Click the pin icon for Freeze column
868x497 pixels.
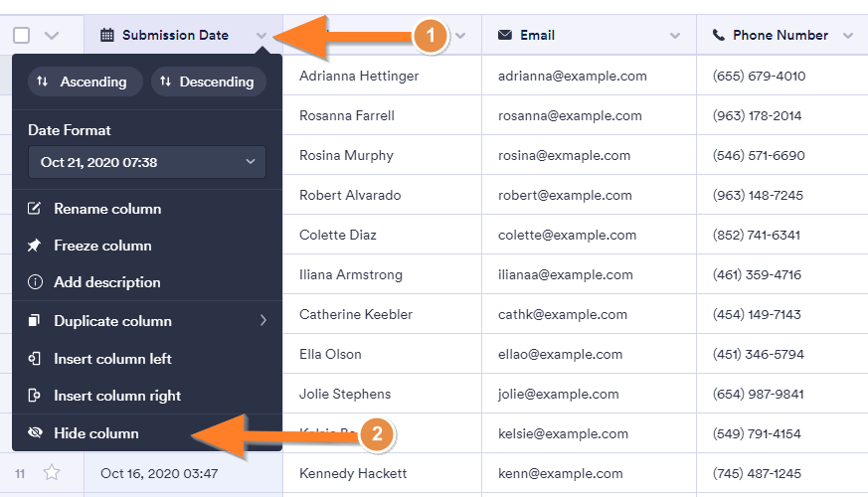(36, 246)
